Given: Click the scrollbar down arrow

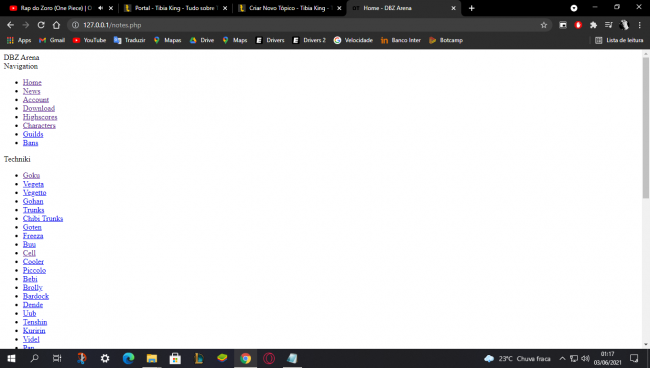Looking at the screenshot, I should (645, 344).
